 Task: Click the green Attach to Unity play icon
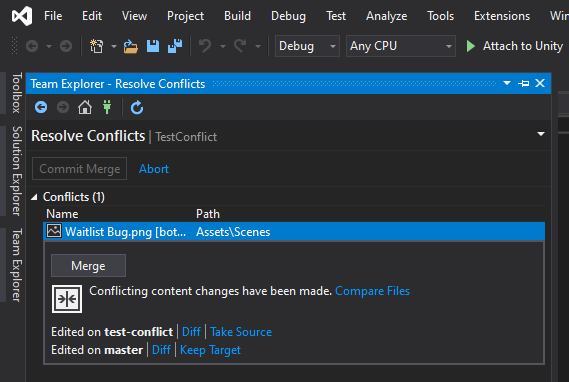click(x=471, y=46)
